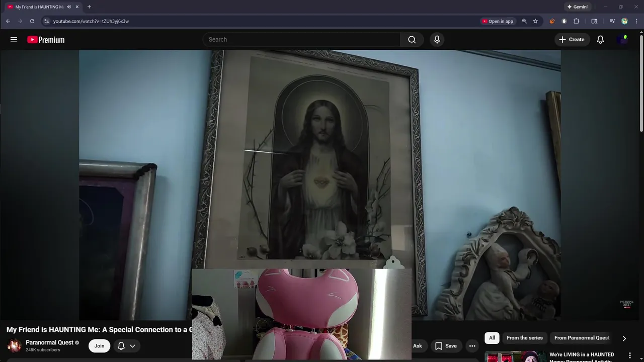644x362 pixels.
Task: Open We're LIVING in a HAUNTED video
Action: (x=582, y=357)
